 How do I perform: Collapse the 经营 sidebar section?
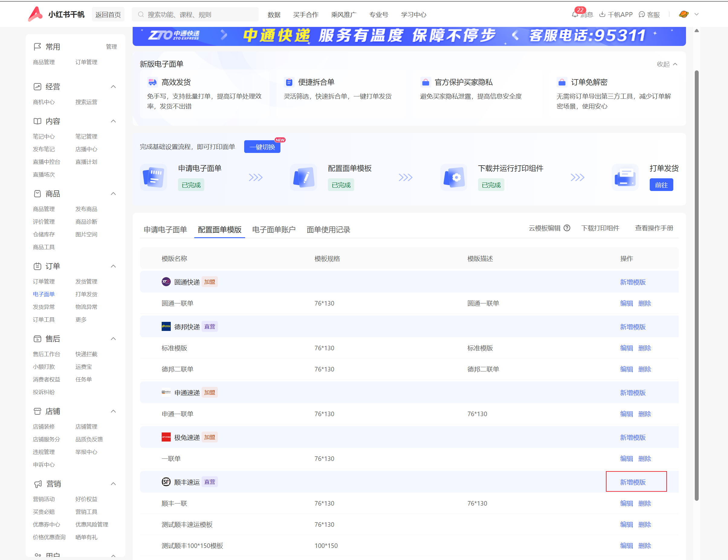click(x=113, y=87)
